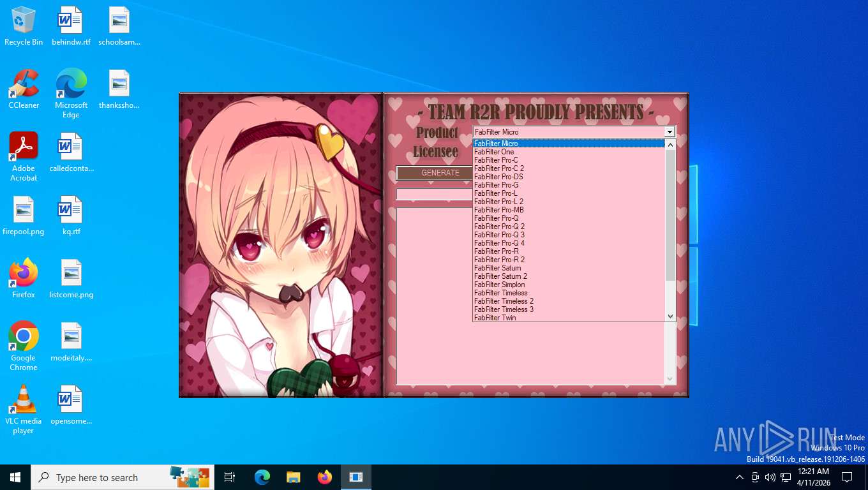Choose FabFilter Pro-Q list entry
Image resolution: width=868 pixels, height=490 pixels.
point(569,218)
